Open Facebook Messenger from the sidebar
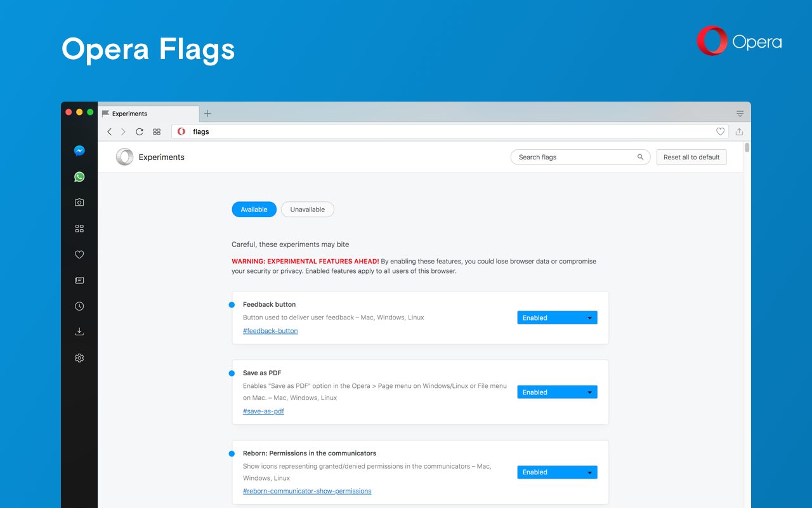 point(79,150)
